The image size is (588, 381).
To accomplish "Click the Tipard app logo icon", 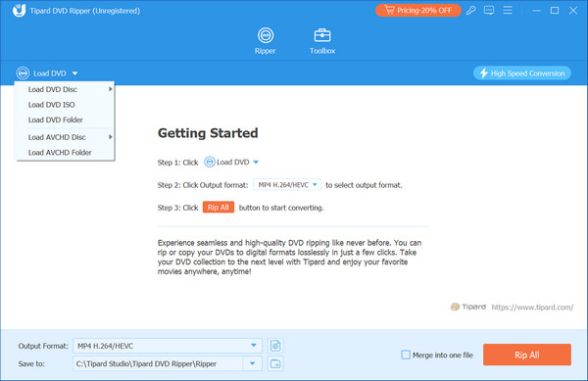I will point(19,11).
